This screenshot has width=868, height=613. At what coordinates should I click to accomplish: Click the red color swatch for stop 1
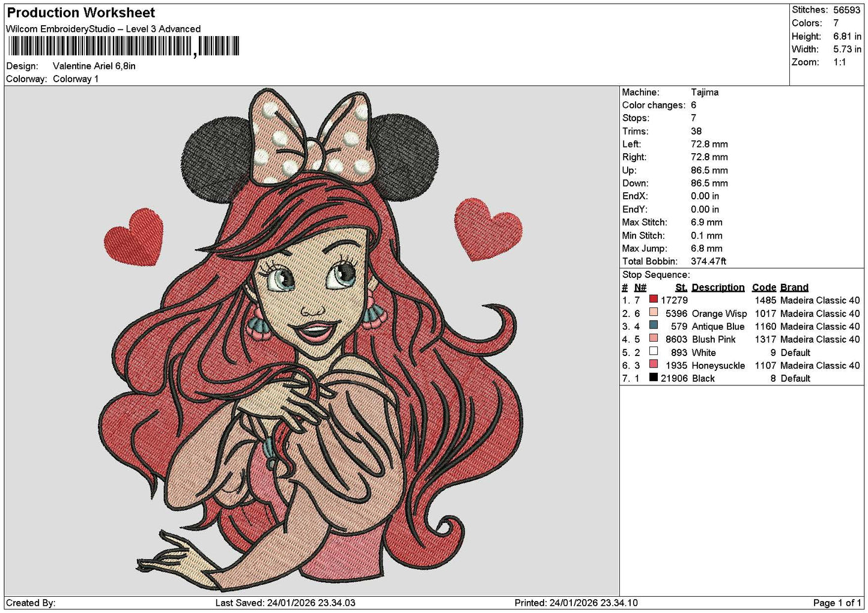[x=653, y=299]
